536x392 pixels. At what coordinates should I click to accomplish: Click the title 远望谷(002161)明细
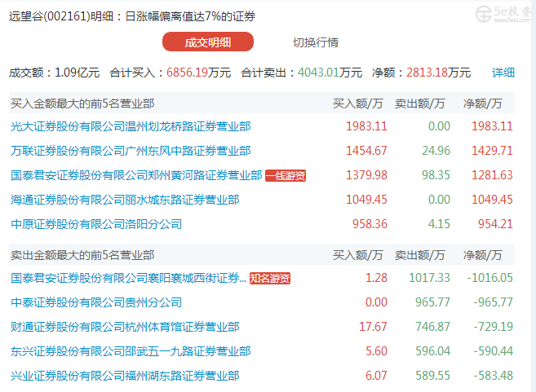pos(61,16)
